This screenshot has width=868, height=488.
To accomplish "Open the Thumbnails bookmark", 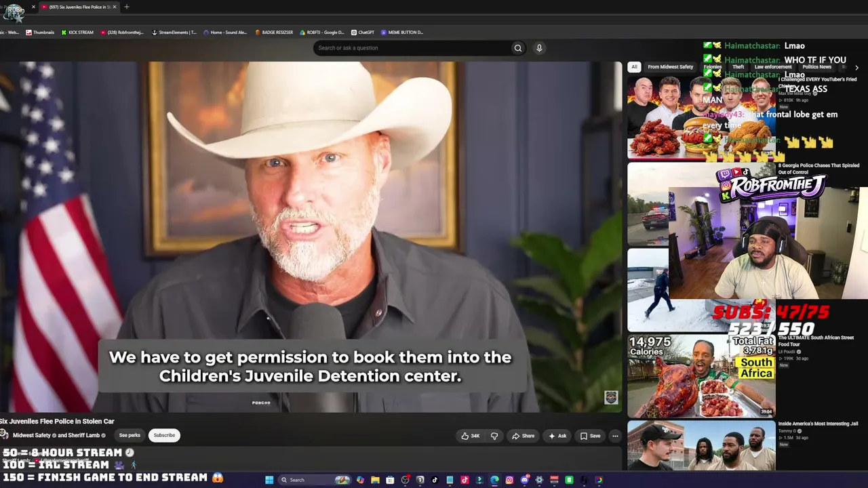I will pos(40,33).
